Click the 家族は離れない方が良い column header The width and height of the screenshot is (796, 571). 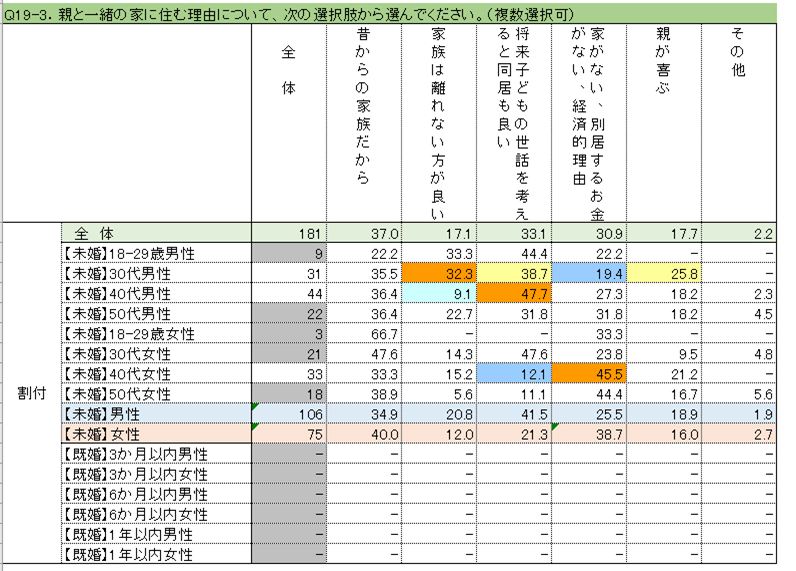(438, 122)
